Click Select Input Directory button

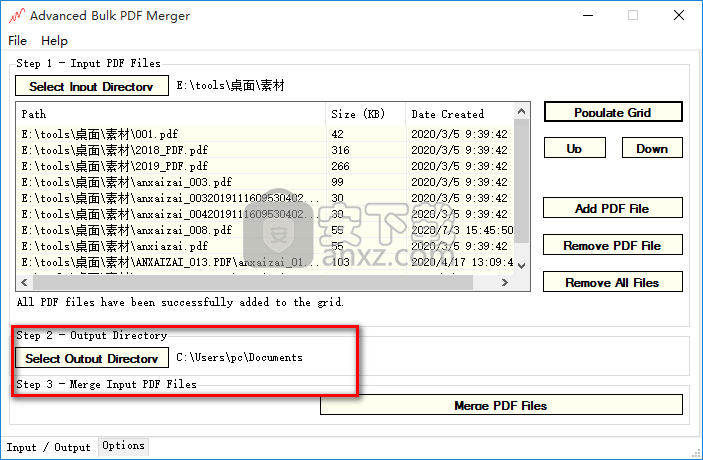tap(92, 86)
